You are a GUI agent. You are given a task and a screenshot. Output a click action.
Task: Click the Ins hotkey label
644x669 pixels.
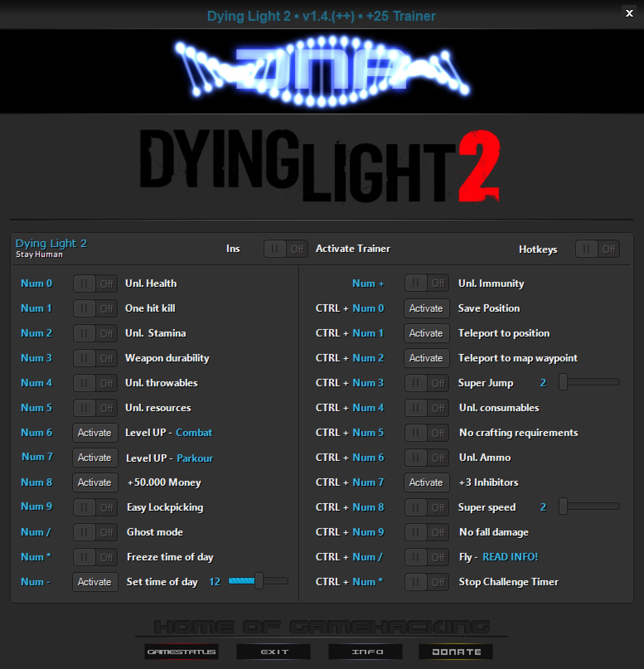[x=233, y=249]
